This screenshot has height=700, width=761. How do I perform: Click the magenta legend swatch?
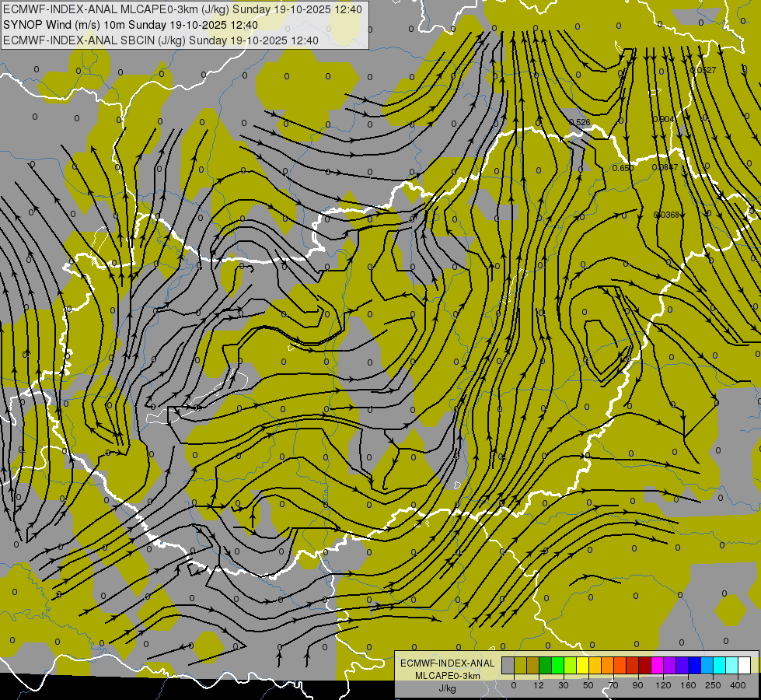tap(658, 666)
